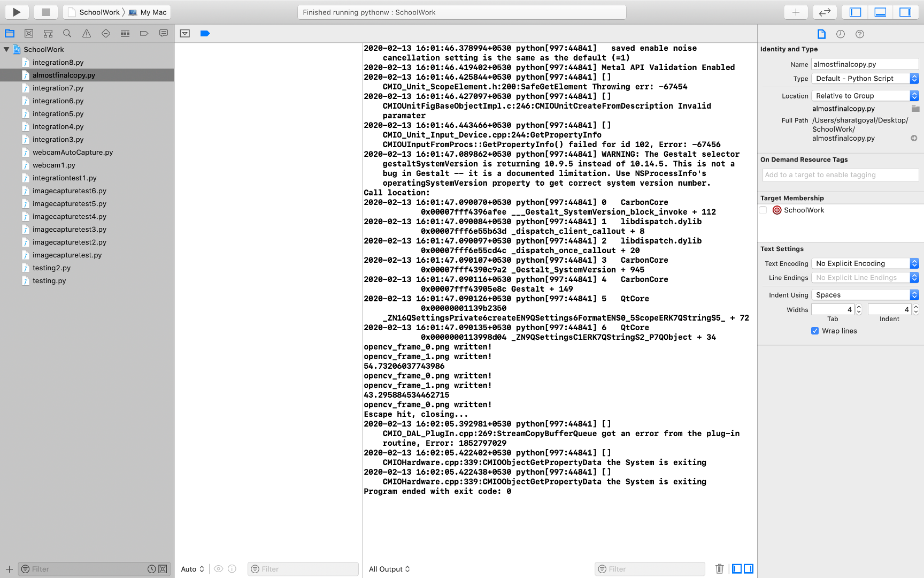Screen dimensions: 924x578
Task: Open the Report navigator speech bubble
Action: [164, 33]
